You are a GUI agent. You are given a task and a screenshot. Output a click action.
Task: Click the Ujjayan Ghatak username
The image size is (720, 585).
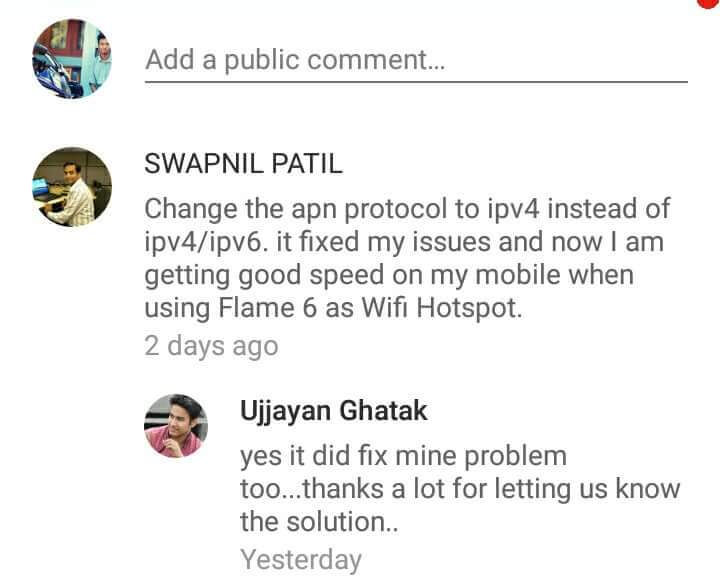[334, 411]
